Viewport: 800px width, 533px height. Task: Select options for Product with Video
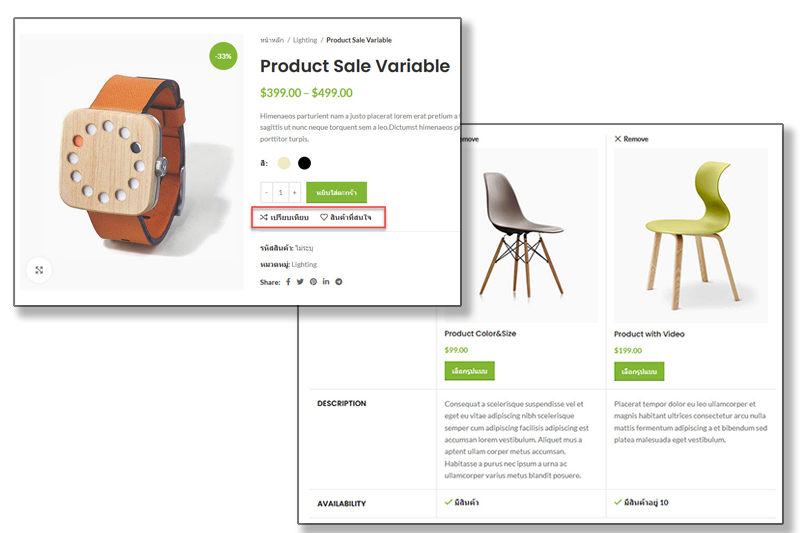point(639,371)
